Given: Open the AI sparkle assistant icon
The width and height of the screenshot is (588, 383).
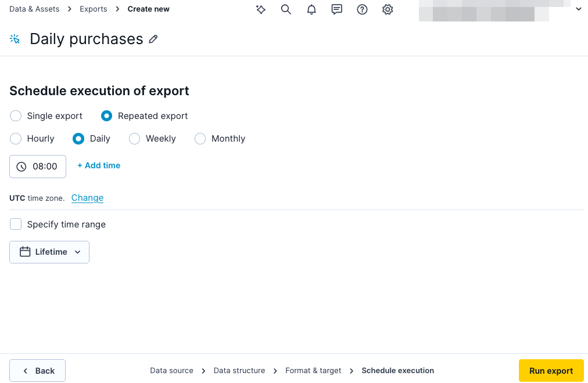Looking at the screenshot, I should click(261, 9).
